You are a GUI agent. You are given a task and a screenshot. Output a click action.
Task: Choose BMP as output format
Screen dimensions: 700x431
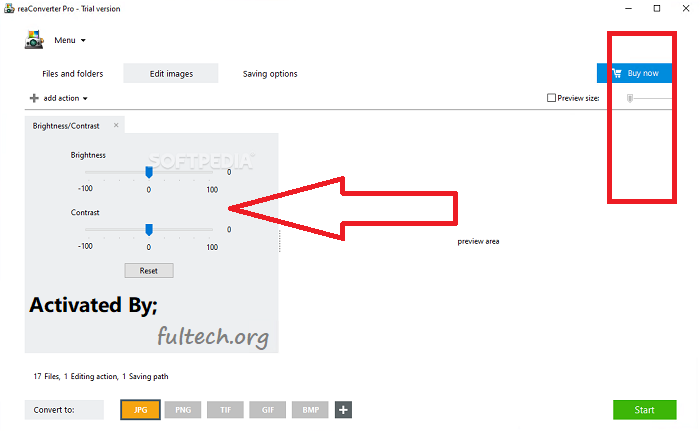tap(310, 410)
